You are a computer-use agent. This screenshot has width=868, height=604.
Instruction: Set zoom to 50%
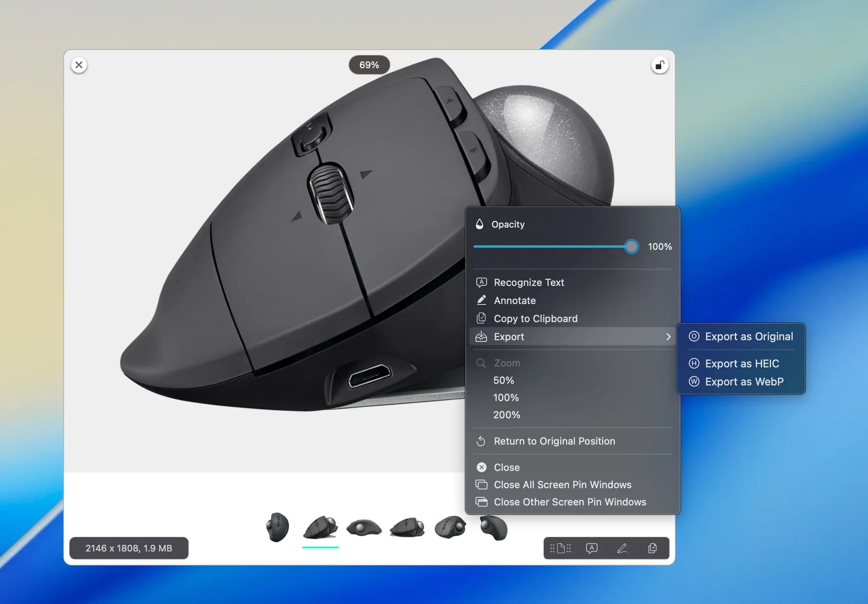[504, 380]
